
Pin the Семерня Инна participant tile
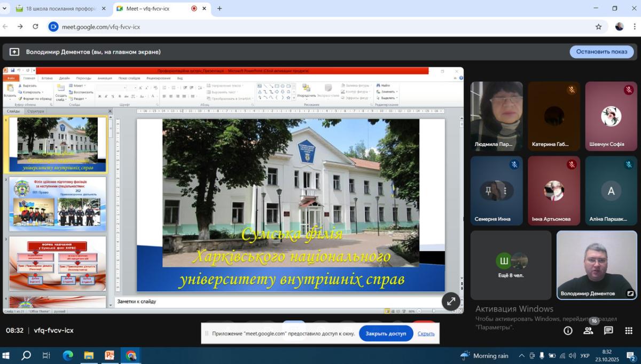[x=488, y=191]
